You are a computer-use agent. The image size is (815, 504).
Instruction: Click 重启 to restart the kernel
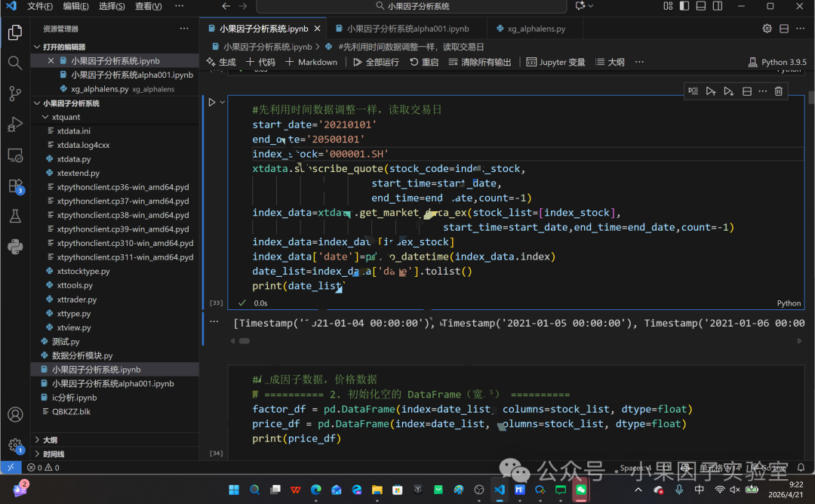(424, 62)
